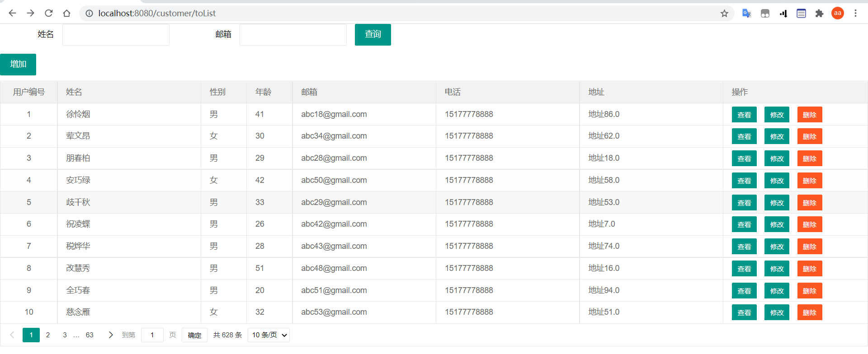Delete row 1 徐怜烟 with 删除

[810, 115]
